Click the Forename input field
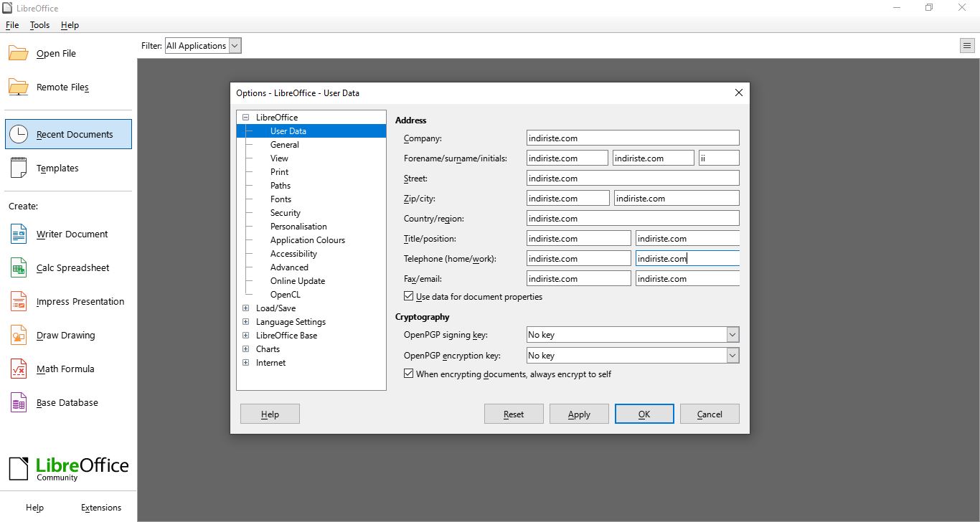980x522 pixels. point(567,158)
